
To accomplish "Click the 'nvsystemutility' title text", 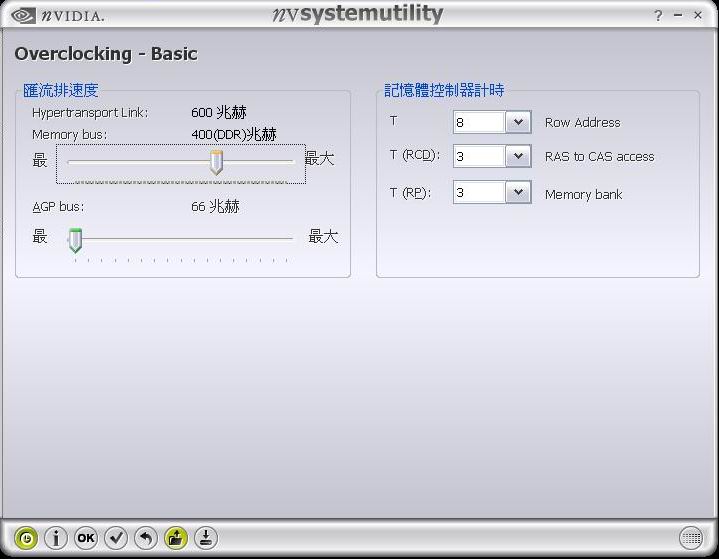I will click(358, 15).
